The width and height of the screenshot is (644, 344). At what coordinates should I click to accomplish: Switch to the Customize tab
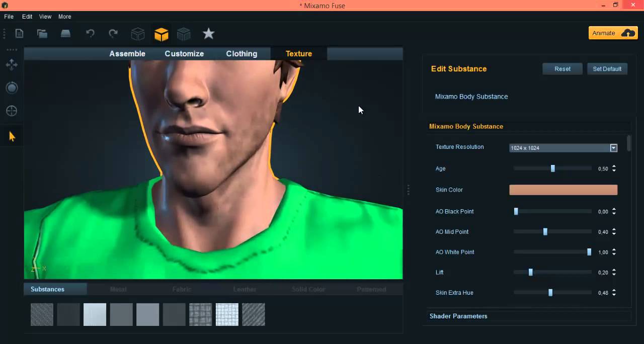pos(184,54)
